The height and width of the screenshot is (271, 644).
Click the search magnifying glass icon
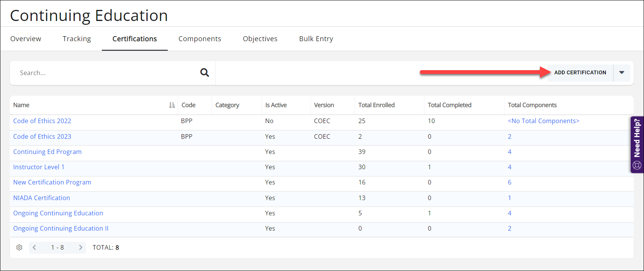click(205, 72)
